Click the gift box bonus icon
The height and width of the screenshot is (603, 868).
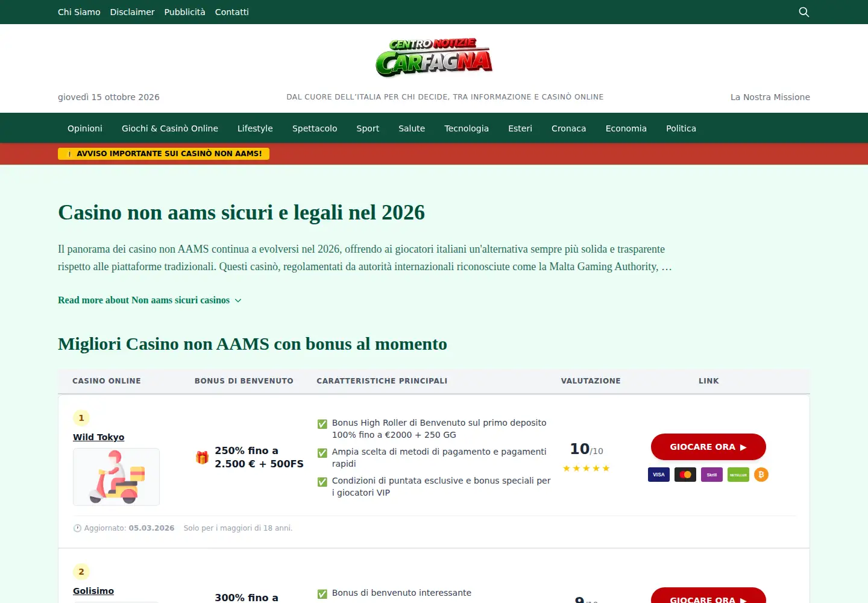coord(202,458)
